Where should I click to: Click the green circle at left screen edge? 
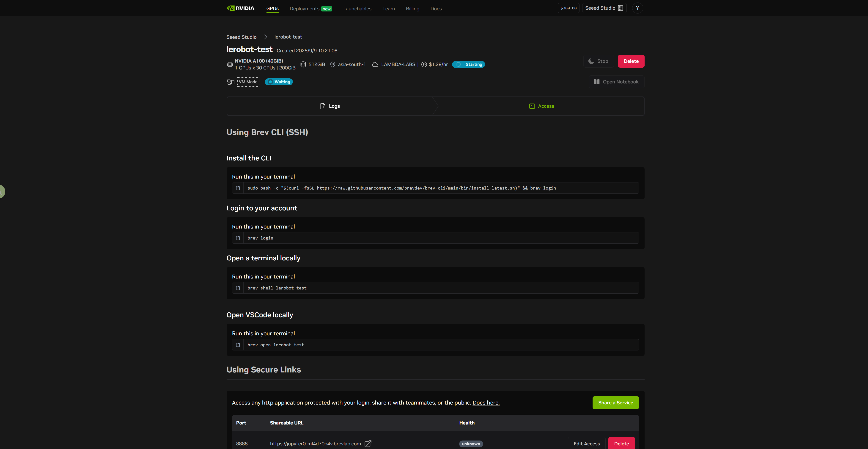tap(2, 191)
